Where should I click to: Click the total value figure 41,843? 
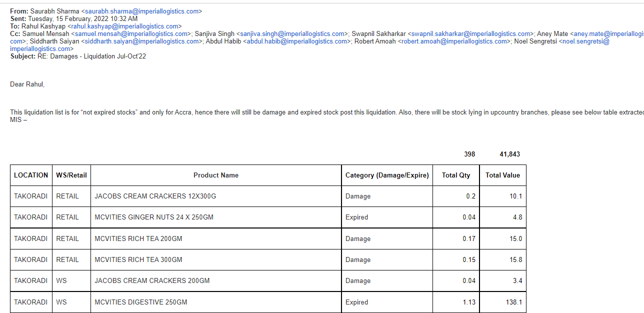click(509, 154)
